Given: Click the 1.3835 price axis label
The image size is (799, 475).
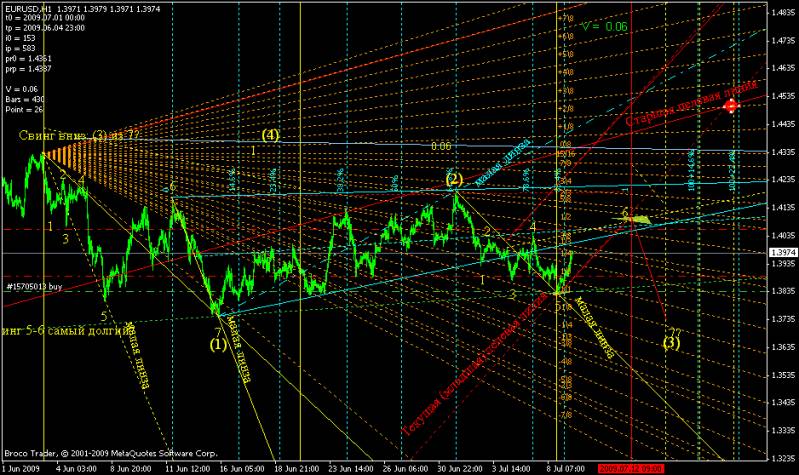Looking at the screenshot, I should pyautogui.click(x=784, y=291).
